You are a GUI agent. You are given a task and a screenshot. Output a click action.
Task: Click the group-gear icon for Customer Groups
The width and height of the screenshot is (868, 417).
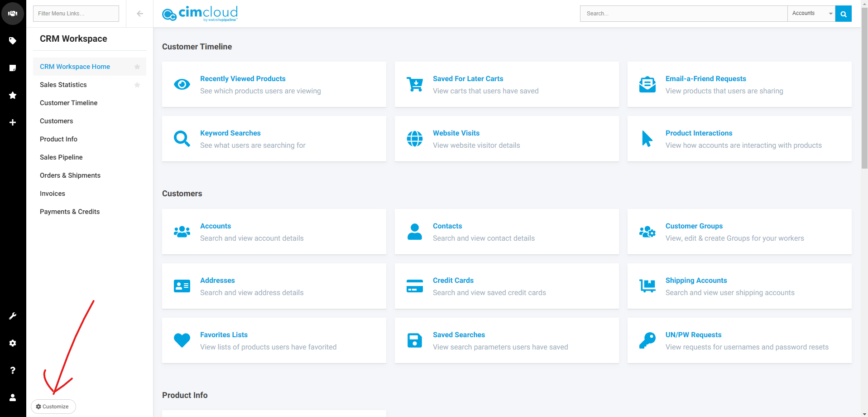pos(647,232)
